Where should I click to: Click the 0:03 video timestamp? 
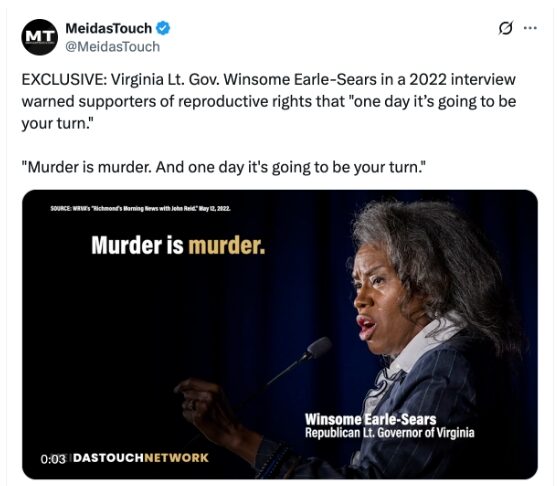53,459
